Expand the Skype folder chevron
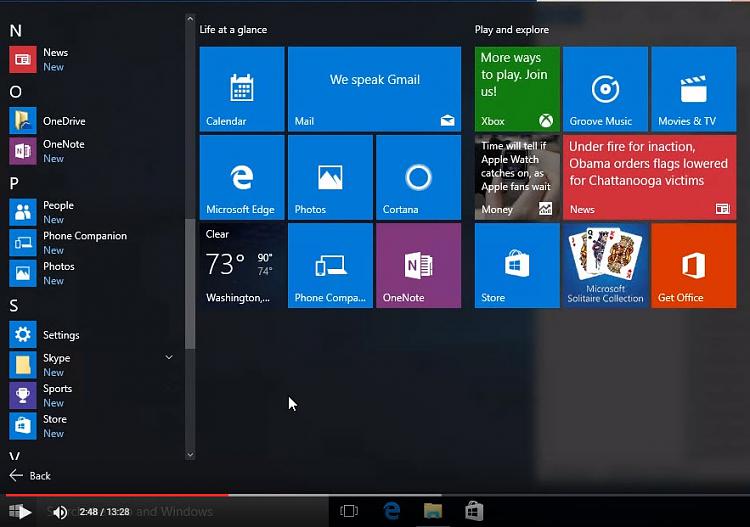The height and width of the screenshot is (527, 750). (169, 357)
